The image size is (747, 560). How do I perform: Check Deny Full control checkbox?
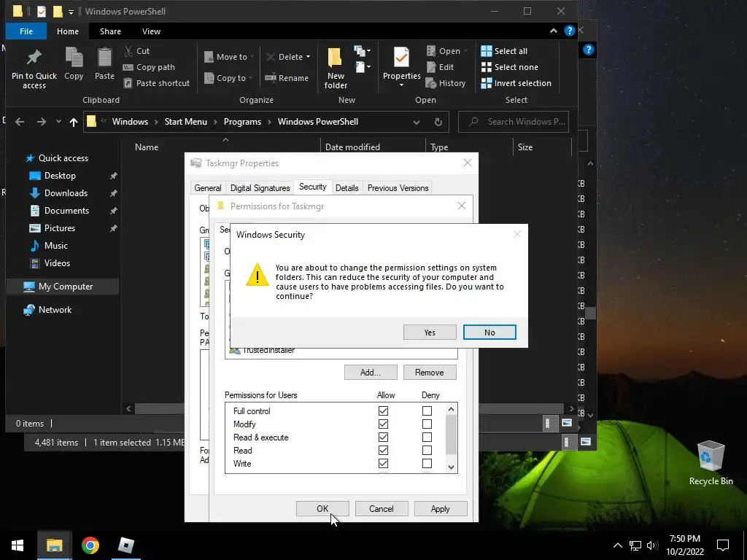point(427,411)
